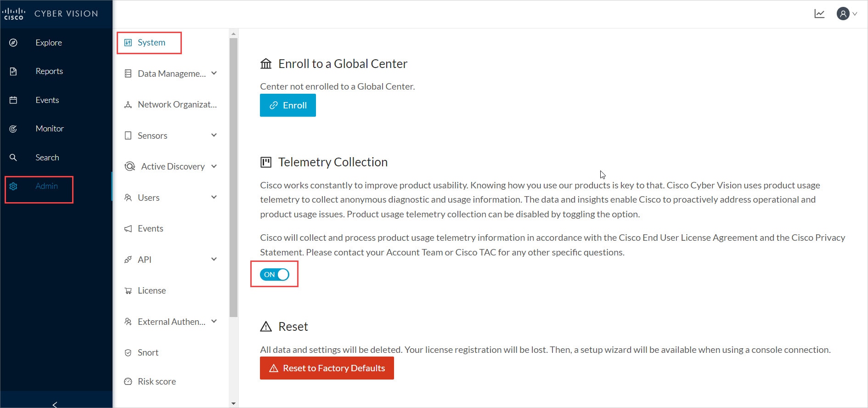Click the Enroll button

[x=288, y=105]
